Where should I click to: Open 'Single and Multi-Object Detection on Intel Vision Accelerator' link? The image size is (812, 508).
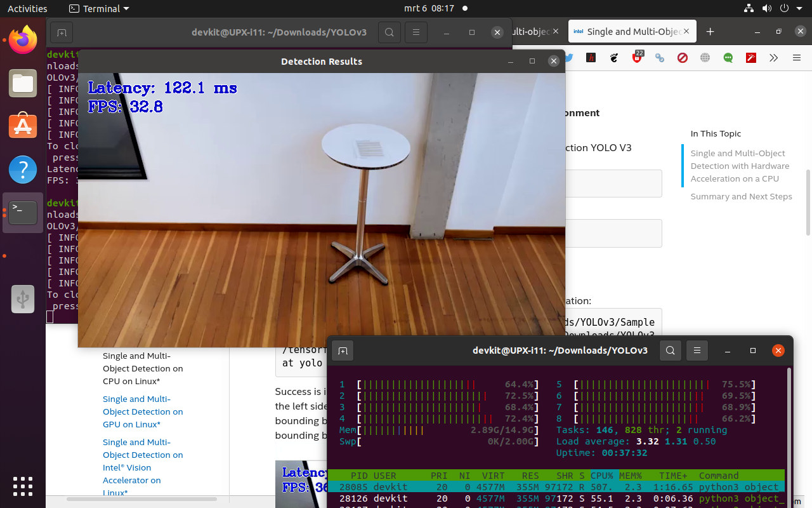[143, 467]
